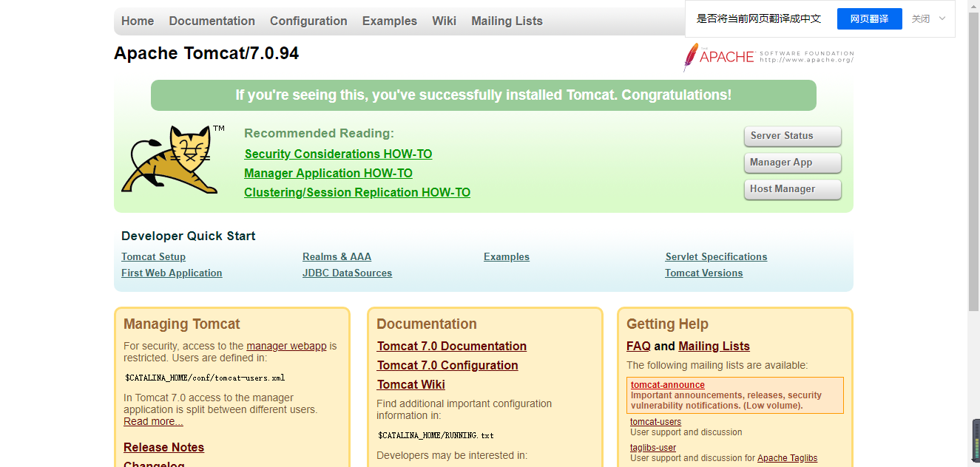
Task: Click the Server Status button
Action: [793, 136]
